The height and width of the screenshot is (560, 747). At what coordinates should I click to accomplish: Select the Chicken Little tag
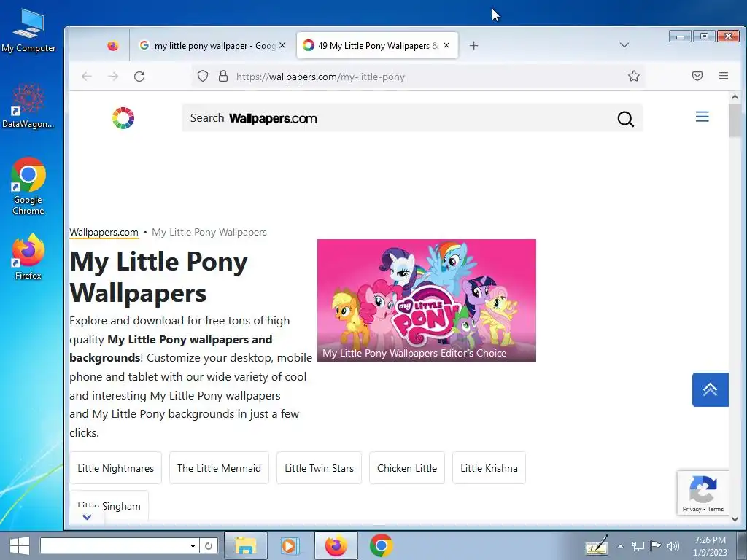[407, 468]
